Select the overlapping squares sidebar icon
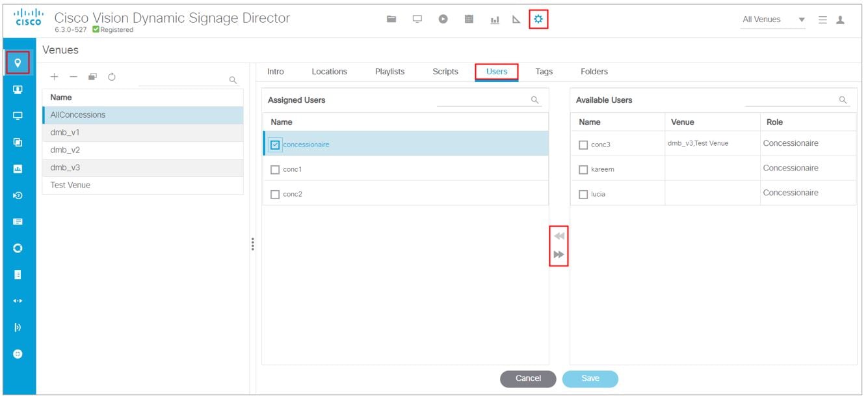 tap(18, 143)
